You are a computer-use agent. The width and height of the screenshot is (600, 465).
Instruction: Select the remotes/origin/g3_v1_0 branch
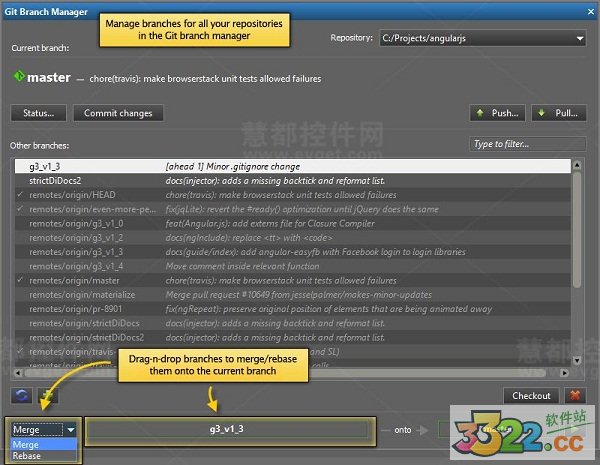(x=293, y=223)
